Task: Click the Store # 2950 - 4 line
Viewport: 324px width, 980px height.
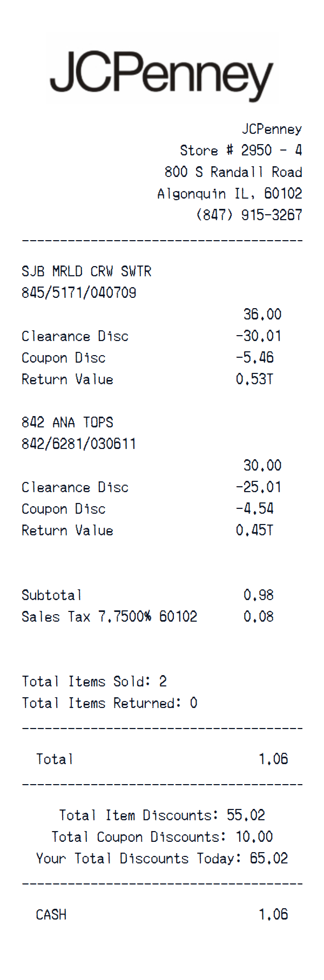Action: point(240,150)
